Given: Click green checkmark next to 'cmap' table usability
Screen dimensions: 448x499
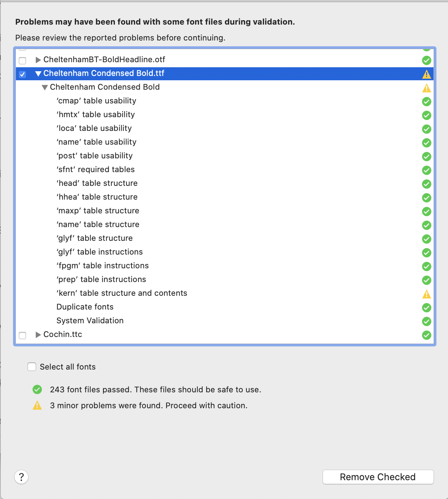Looking at the screenshot, I should click(426, 102).
